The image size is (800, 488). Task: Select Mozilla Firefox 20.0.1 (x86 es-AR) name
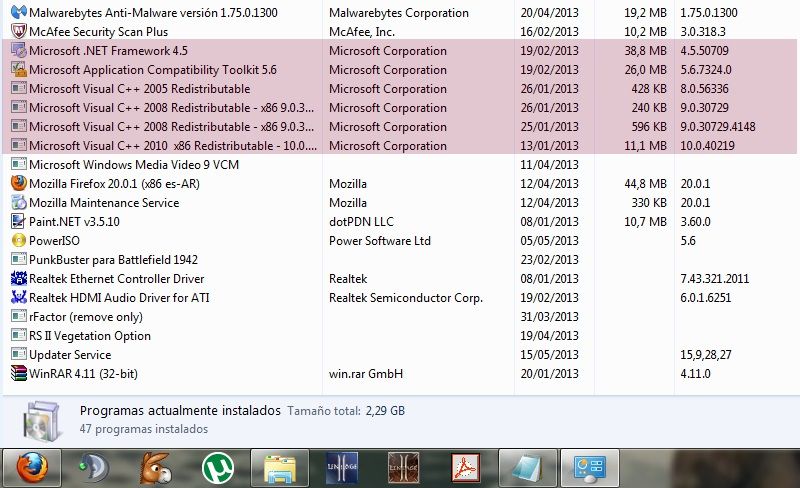point(114,183)
